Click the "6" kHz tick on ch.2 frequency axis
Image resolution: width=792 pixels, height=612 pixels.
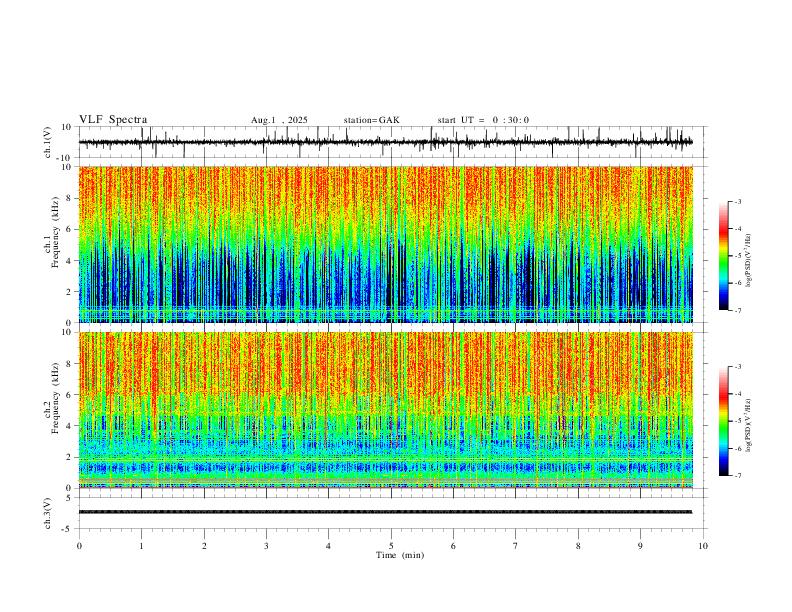pyautogui.click(x=70, y=395)
